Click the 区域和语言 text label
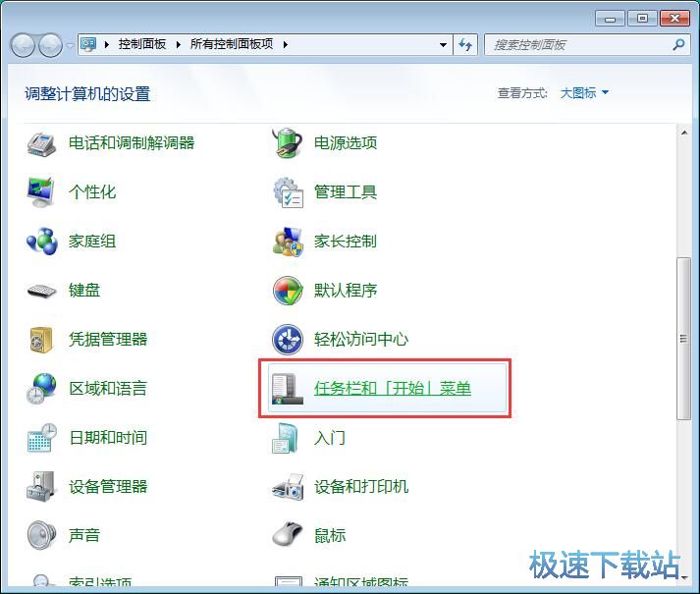Image resolution: width=700 pixels, height=594 pixels. [x=108, y=388]
